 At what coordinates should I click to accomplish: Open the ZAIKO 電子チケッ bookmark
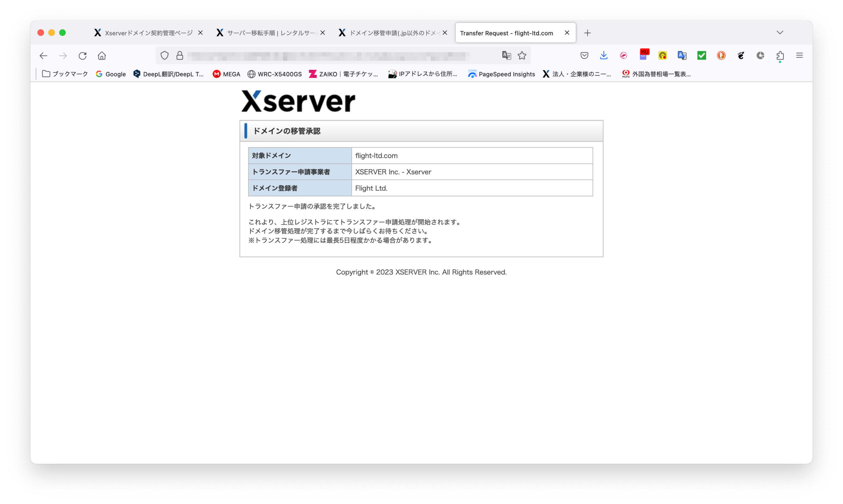(x=343, y=74)
